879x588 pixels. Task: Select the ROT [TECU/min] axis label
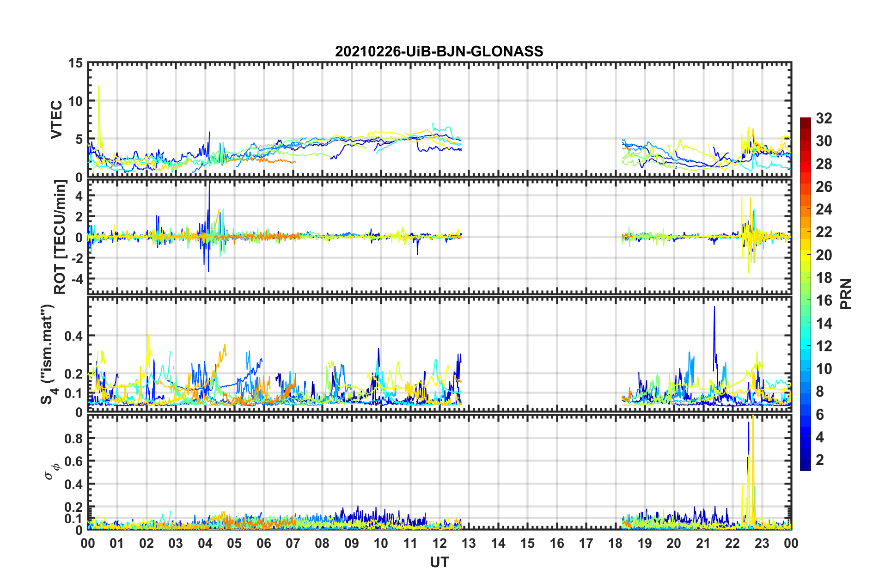[60, 237]
